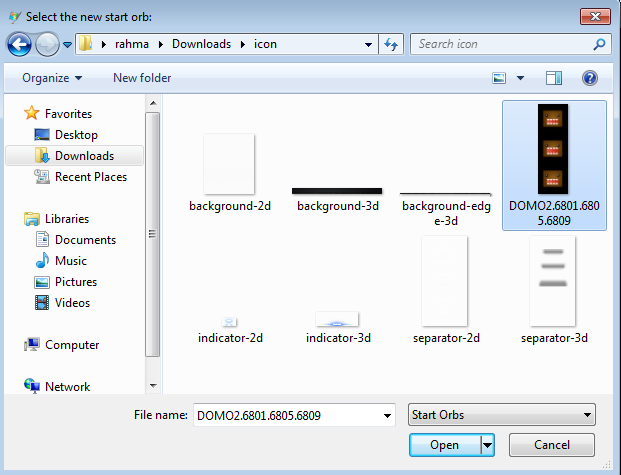This screenshot has width=621, height=475.
Task: Click the Change your view icon
Action: [x=499, y=78]
